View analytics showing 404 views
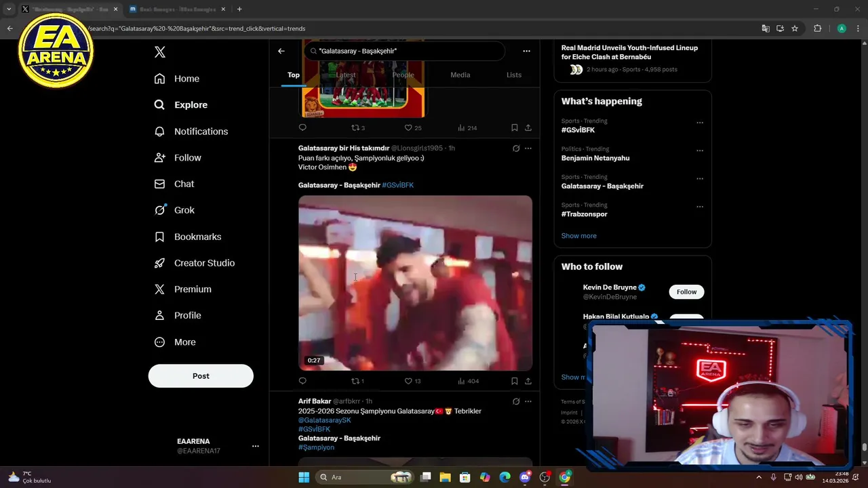This screenshot has width=868, height=488. pos(468,381)
